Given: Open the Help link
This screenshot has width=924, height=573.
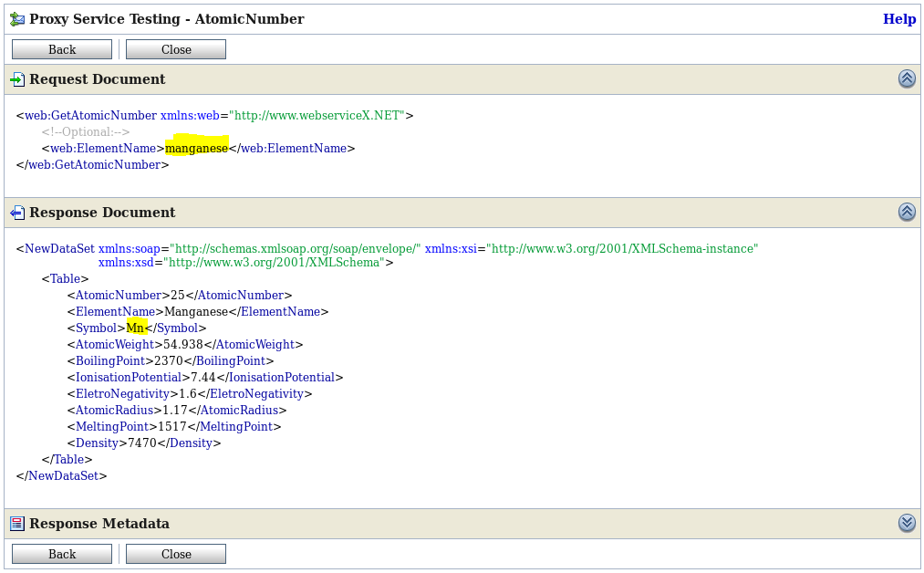Looking at the screenshot, I should coord(899,19).
